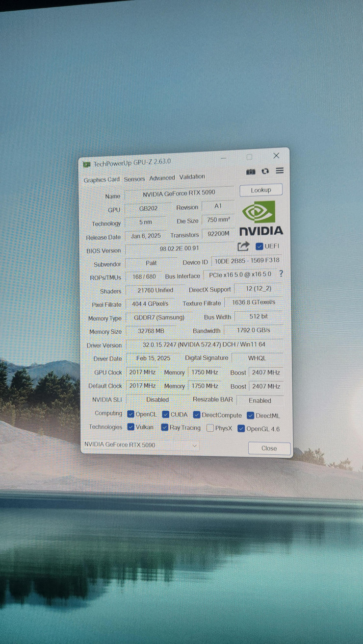
Task: Click the Device ID field 10DE 2B85
Action: (x=247, y=261)
